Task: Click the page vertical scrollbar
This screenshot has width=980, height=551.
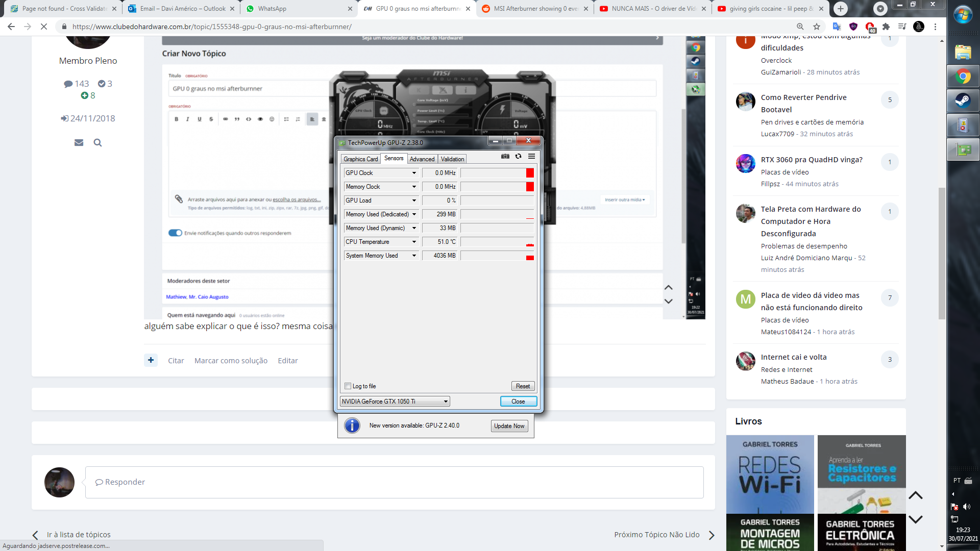Action: click(x=942, y=254)
